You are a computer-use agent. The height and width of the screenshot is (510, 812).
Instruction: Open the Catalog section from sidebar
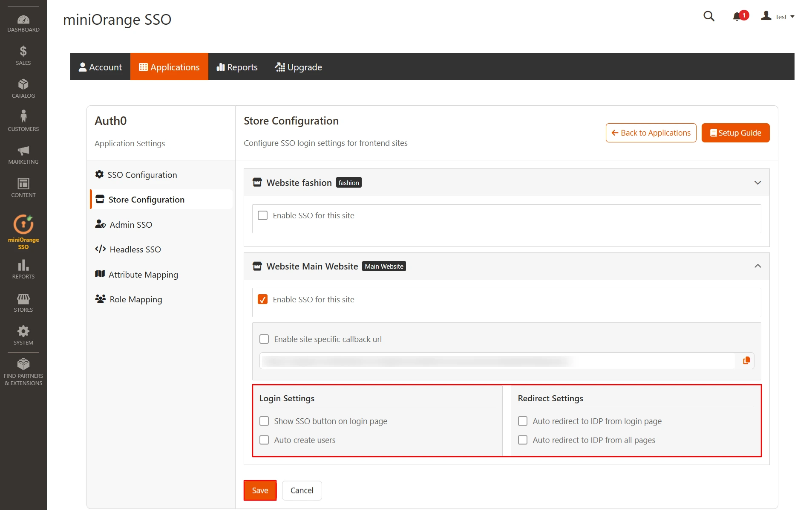pyautogui.click(x=23, y=88)
